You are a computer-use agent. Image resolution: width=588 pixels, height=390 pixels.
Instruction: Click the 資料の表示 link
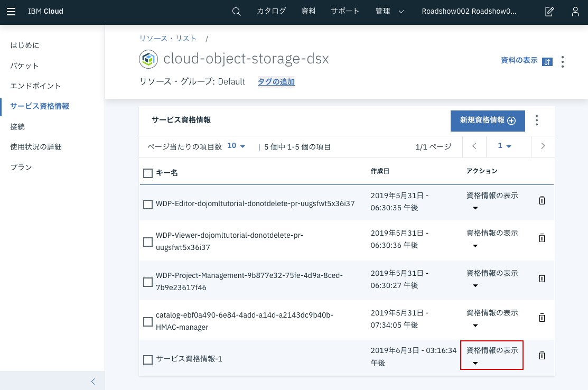(x=519, y=60)
